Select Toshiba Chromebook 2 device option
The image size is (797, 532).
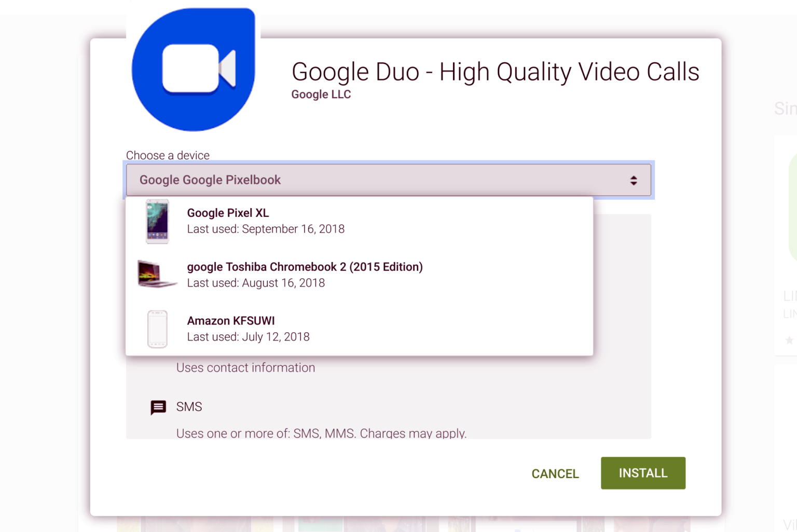pyautogui.click(x=359, y=275)
